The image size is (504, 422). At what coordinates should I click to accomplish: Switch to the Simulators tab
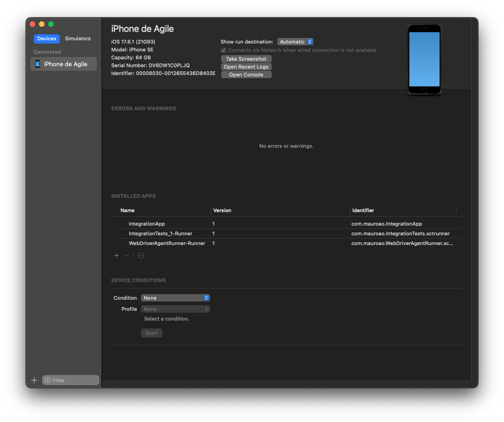(77, 38)
